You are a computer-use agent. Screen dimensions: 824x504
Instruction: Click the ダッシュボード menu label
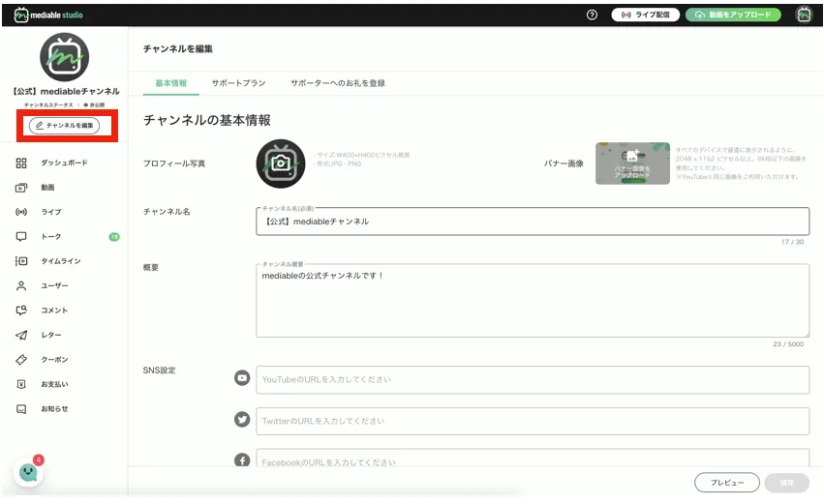pyautogui.click(x=65, y=163)
